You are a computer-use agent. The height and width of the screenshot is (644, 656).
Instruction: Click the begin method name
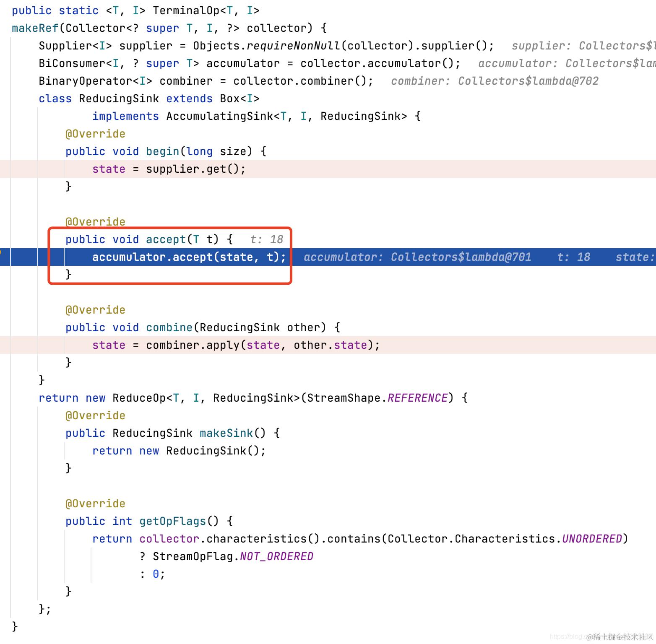[x=162, y=151]
